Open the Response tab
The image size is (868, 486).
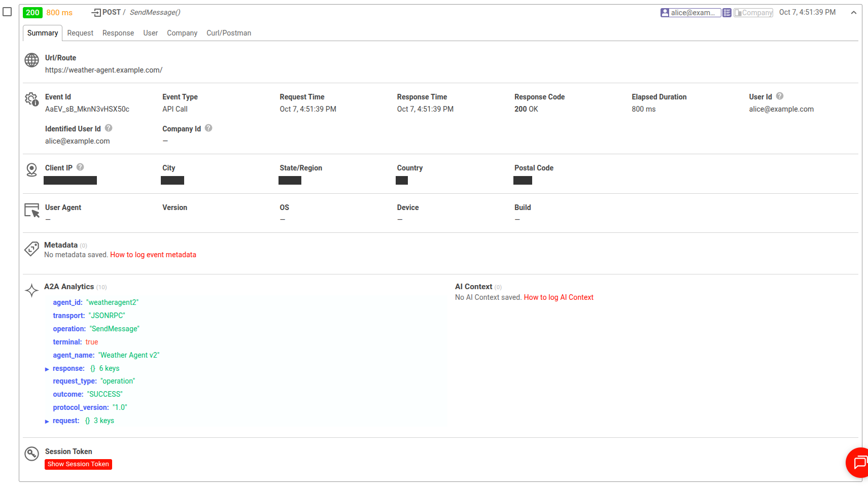(118, 33)
